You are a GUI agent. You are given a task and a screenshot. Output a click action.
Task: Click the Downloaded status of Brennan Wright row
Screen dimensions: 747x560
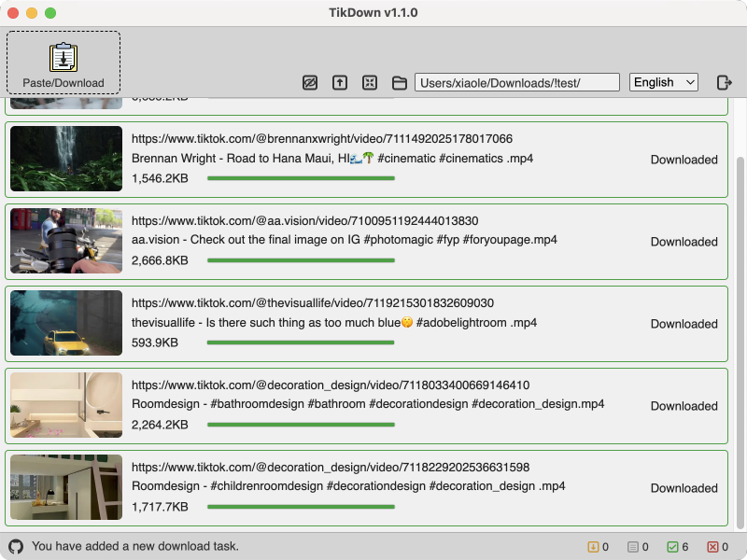tap(684, 160)
